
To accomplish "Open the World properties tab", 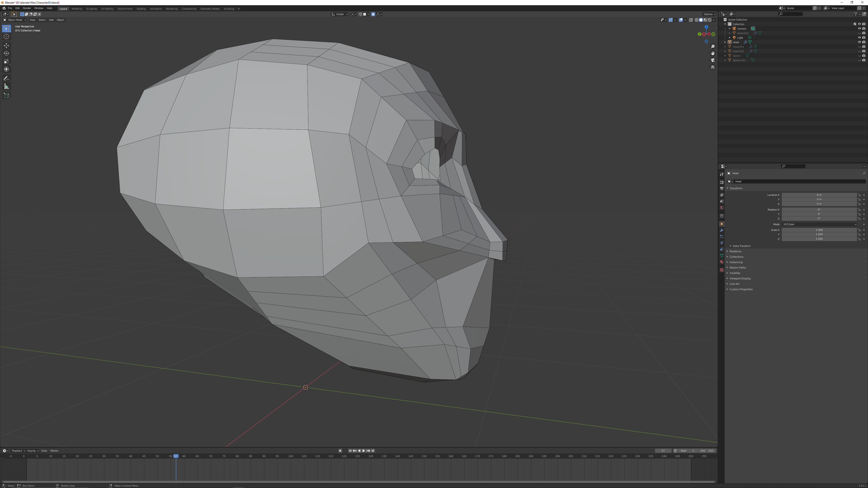I will click(722, 208).
